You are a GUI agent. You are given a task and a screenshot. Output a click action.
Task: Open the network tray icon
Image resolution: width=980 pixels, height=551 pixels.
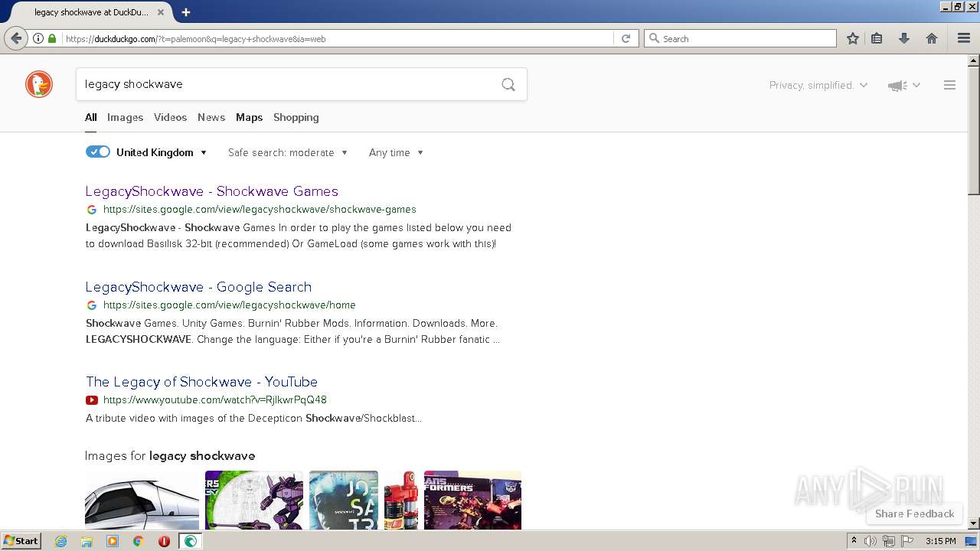point(889,541)
